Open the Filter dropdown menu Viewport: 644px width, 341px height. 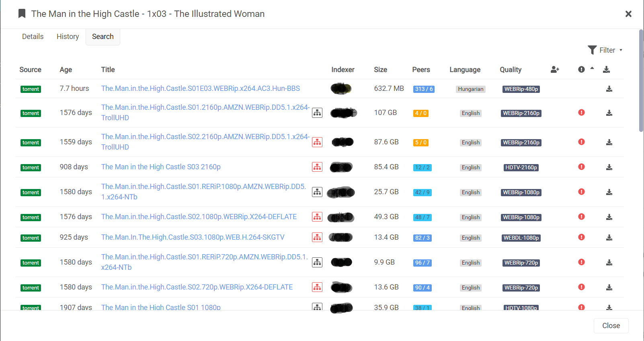pos(605,50)
